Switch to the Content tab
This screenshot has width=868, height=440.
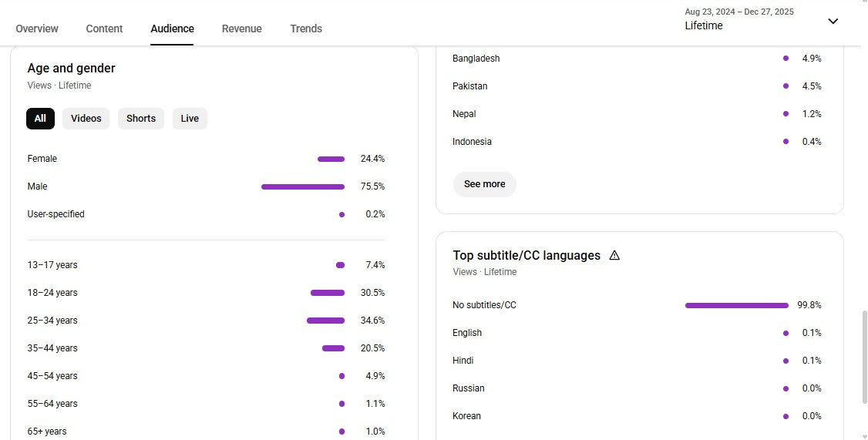click(104, 29)
